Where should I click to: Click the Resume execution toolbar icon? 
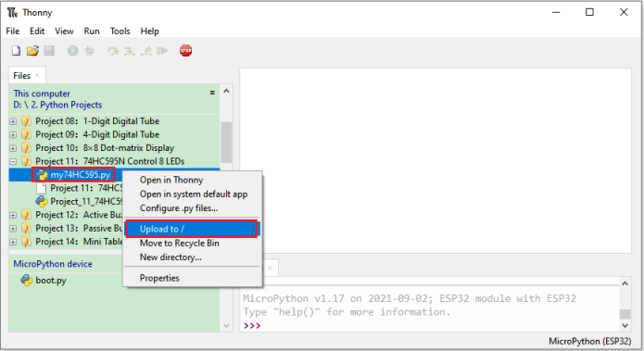coord(163,51)
